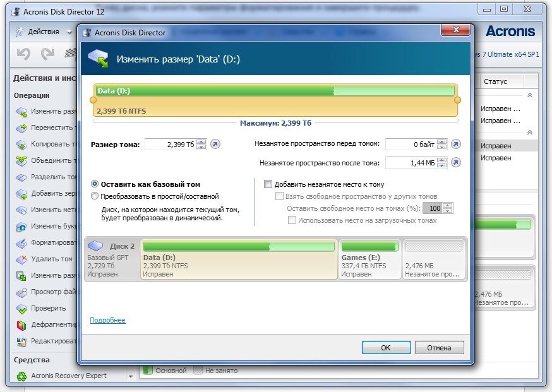Click the right resize handle of Data volume
Viewport: 552px width, 392px height.
click(x=457, y=100)
